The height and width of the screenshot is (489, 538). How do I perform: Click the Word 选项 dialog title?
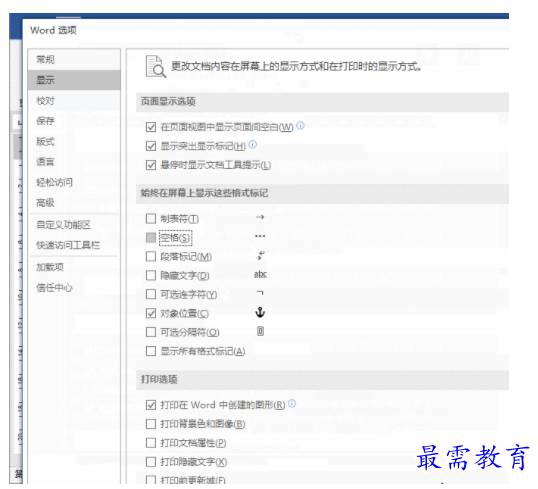[53, 30]
